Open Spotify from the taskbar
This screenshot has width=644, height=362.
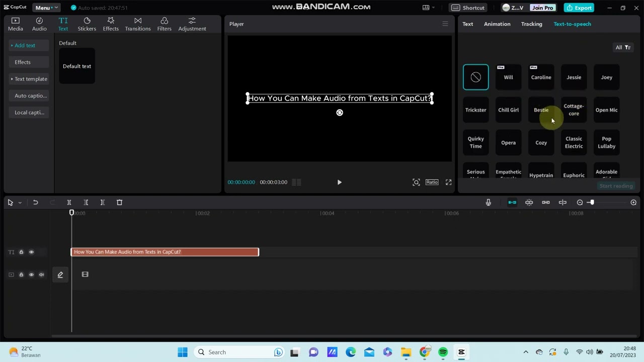pyautogui.click(x=443, y=352)
